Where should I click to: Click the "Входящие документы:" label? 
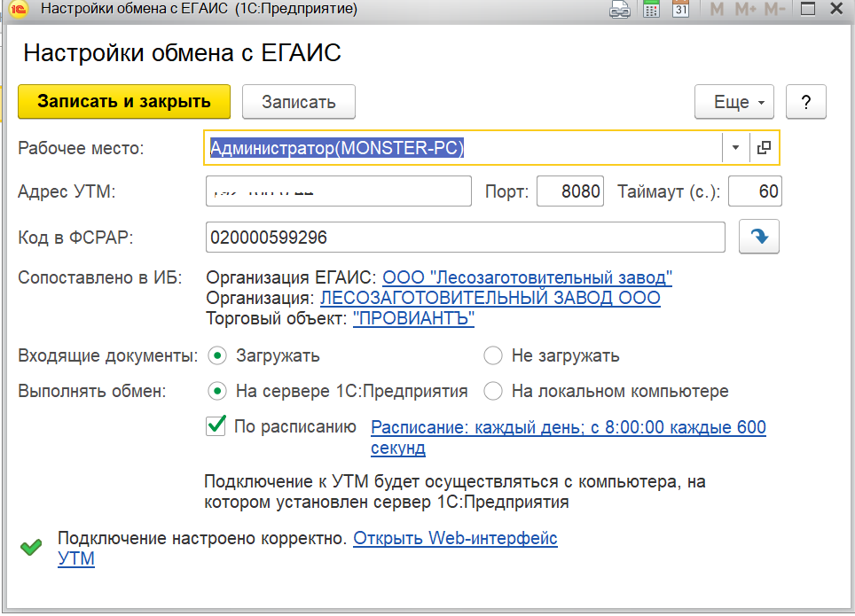click(108, 356)
